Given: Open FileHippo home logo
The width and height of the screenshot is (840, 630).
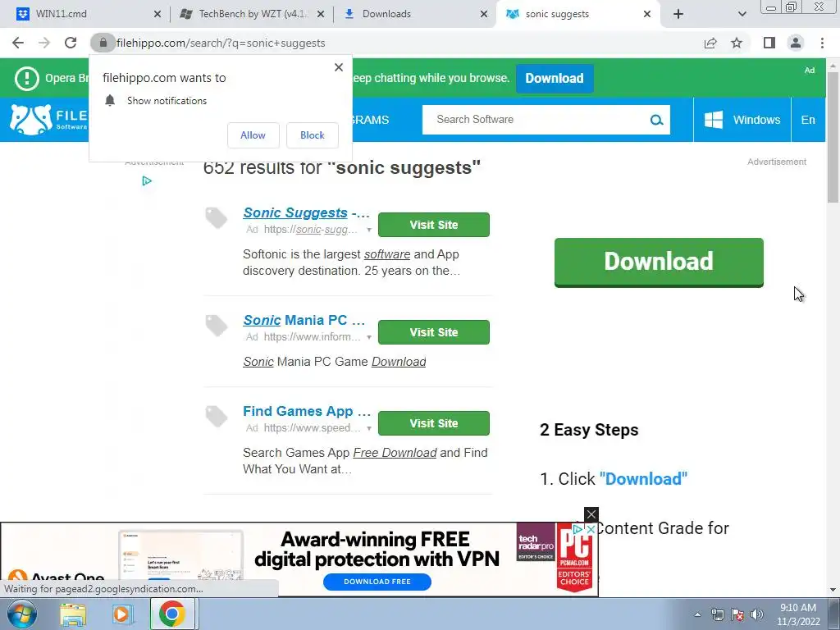Looking at the screenshot, I should [48, 120].
